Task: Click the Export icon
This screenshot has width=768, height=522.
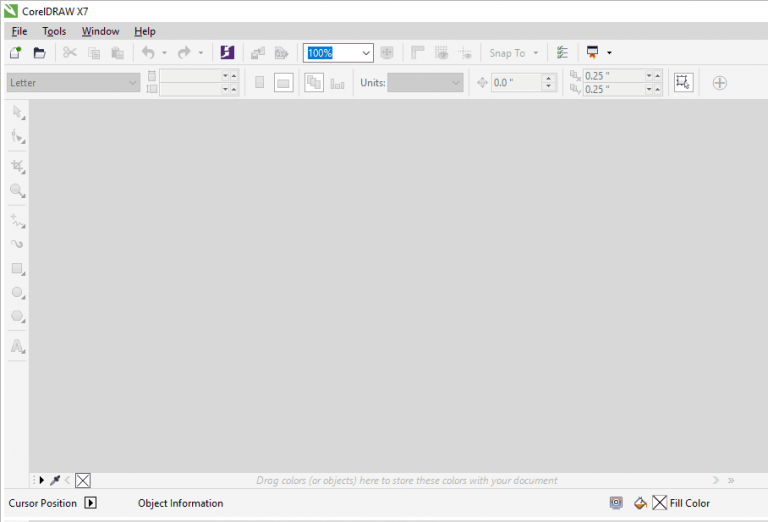Action: [x=282, y=53]
